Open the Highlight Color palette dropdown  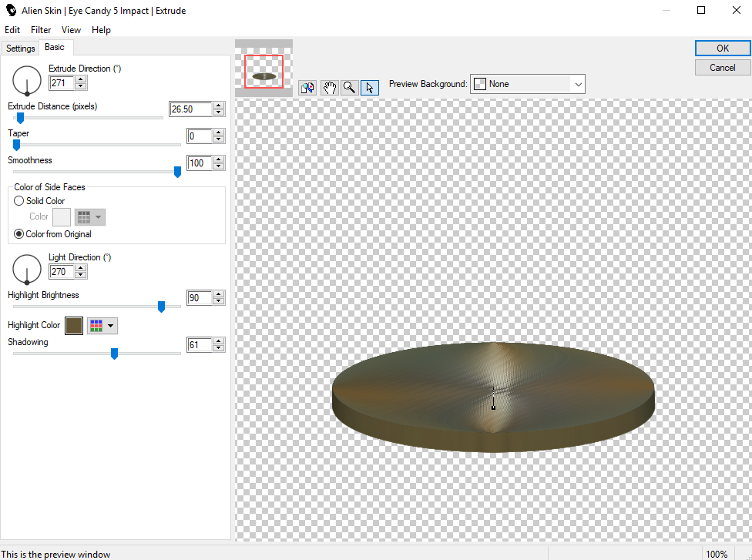[102, 326]
